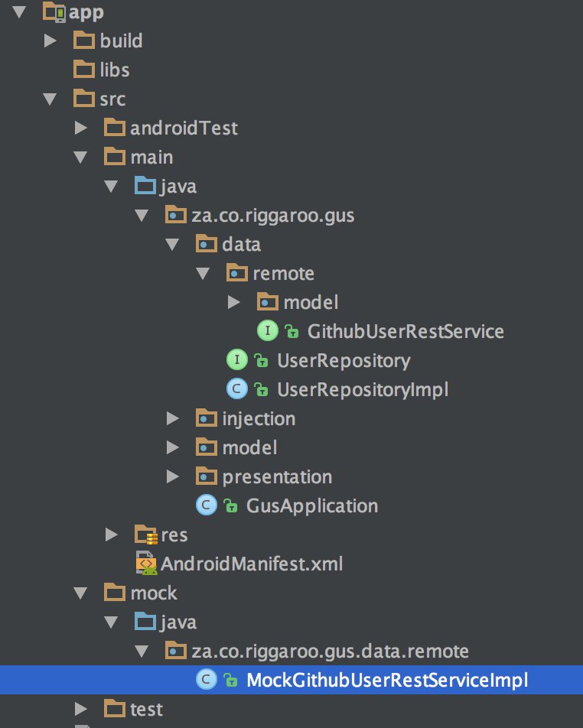Select the androidTest folder label
The width and height of the screenshot is (583, 728).
(x=184, y=128)
